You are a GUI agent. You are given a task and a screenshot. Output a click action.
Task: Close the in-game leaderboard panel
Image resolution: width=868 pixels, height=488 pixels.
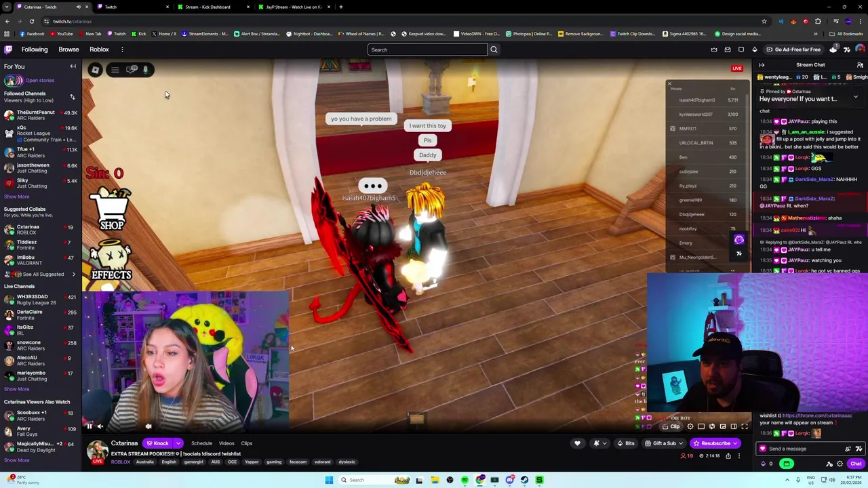point(669,85)
